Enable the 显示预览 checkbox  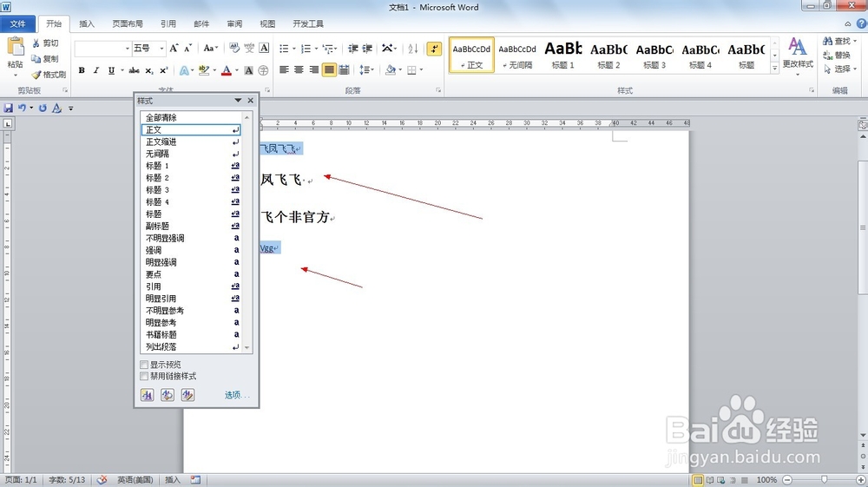(144, 365)
